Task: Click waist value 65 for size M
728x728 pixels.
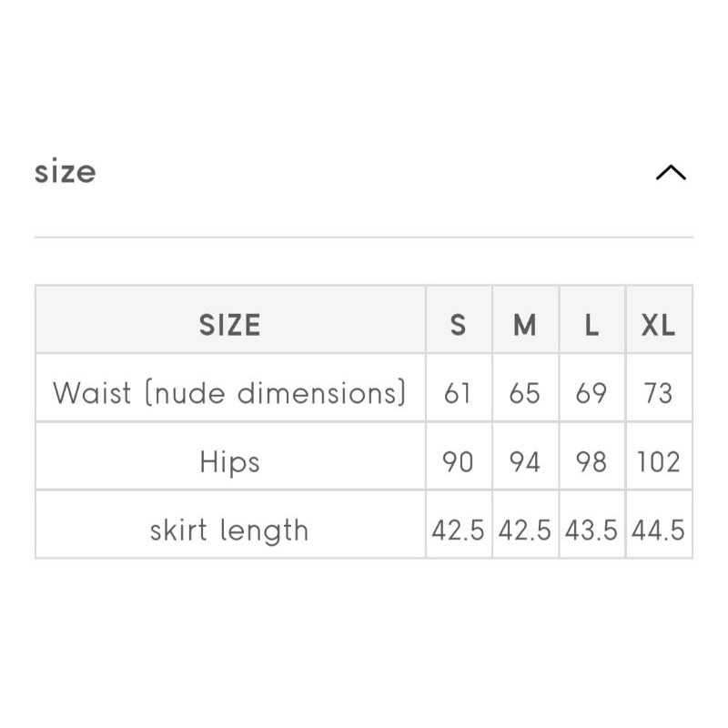Action: click(x=525, y=393)
